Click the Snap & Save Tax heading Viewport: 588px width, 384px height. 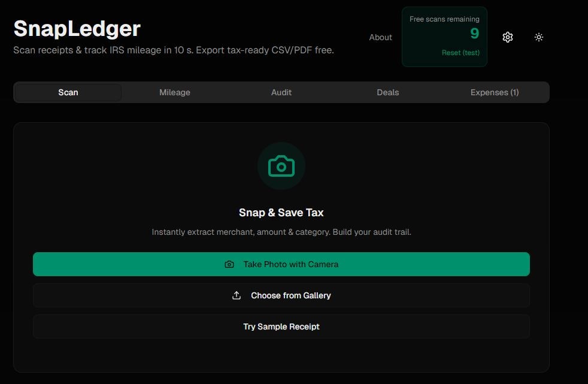click(x=281, y=213)
